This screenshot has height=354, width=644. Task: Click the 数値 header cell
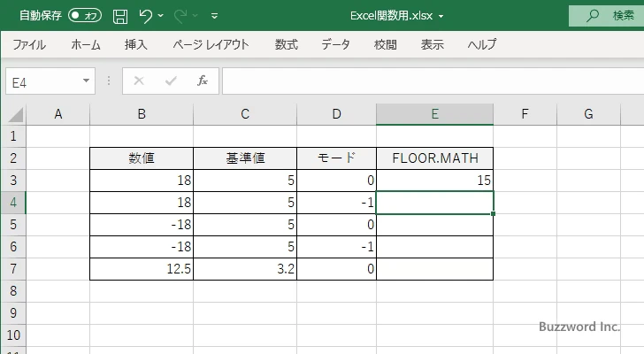[142, 158]
